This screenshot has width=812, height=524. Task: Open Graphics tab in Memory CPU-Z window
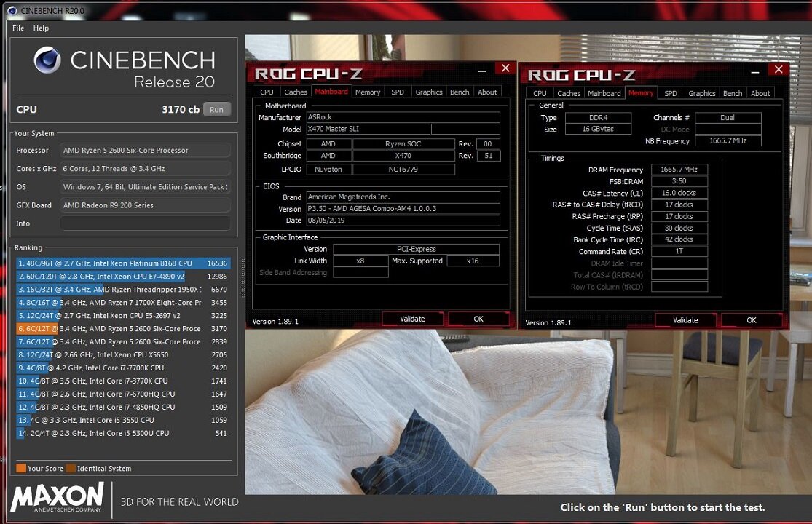tap(702, 94)
